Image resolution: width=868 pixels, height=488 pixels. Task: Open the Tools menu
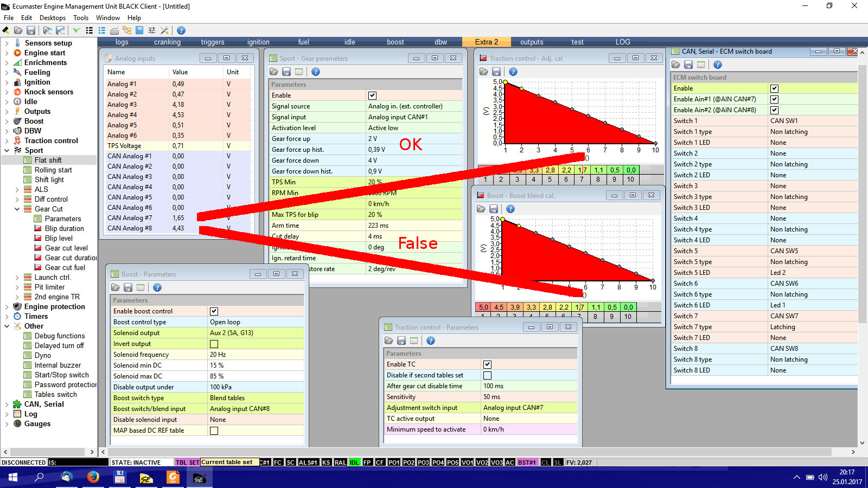[81, 18]
